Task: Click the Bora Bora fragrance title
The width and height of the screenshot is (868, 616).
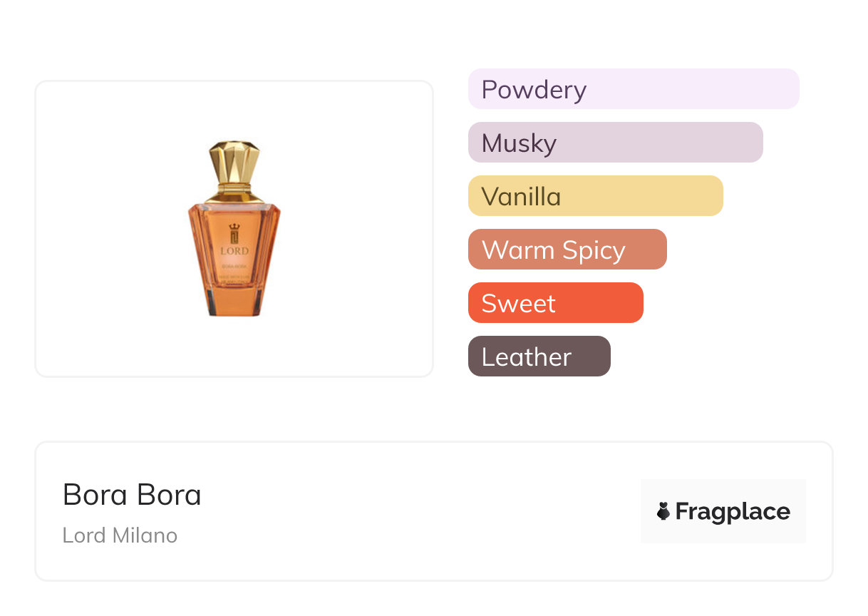Action: pyautogui.click(x=132, y=495)
